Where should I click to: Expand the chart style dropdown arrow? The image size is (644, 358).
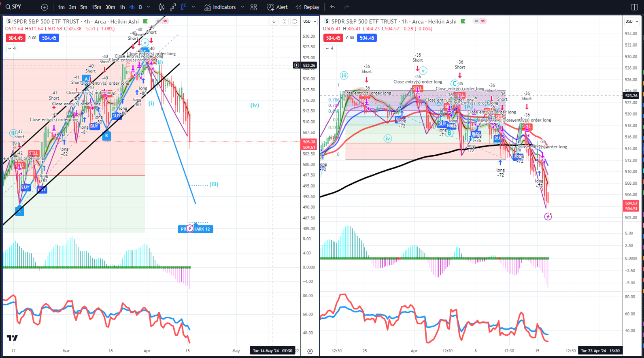point(193,7)
